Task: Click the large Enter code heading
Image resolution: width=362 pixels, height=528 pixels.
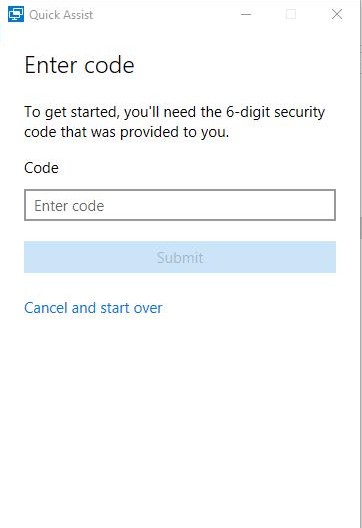Action: pos(79,65)
